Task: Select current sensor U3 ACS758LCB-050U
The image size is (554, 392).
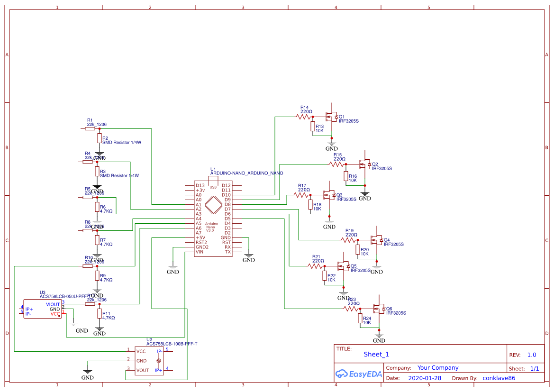Action: tap(42, 309)
